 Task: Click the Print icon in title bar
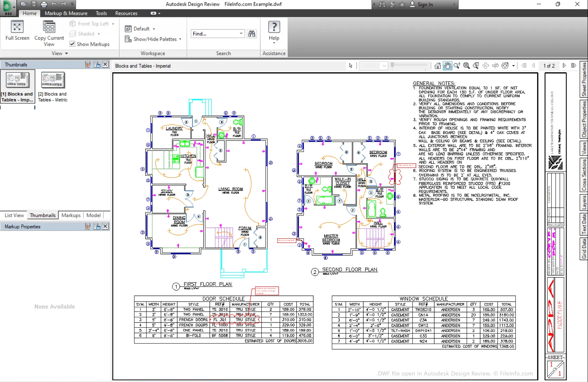point(44,4)
